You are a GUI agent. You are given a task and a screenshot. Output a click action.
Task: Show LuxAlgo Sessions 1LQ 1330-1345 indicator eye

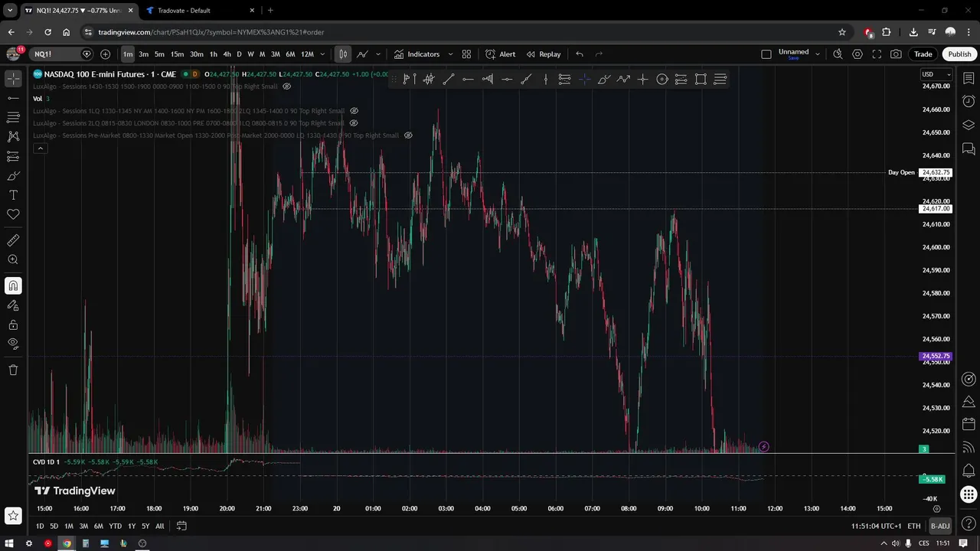point(354,111)
